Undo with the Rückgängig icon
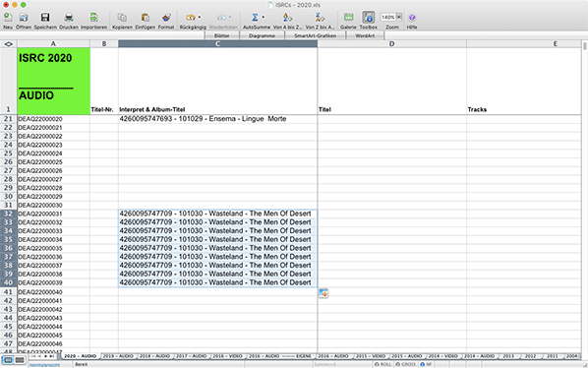The image size is (588, 368). [191, 18]
